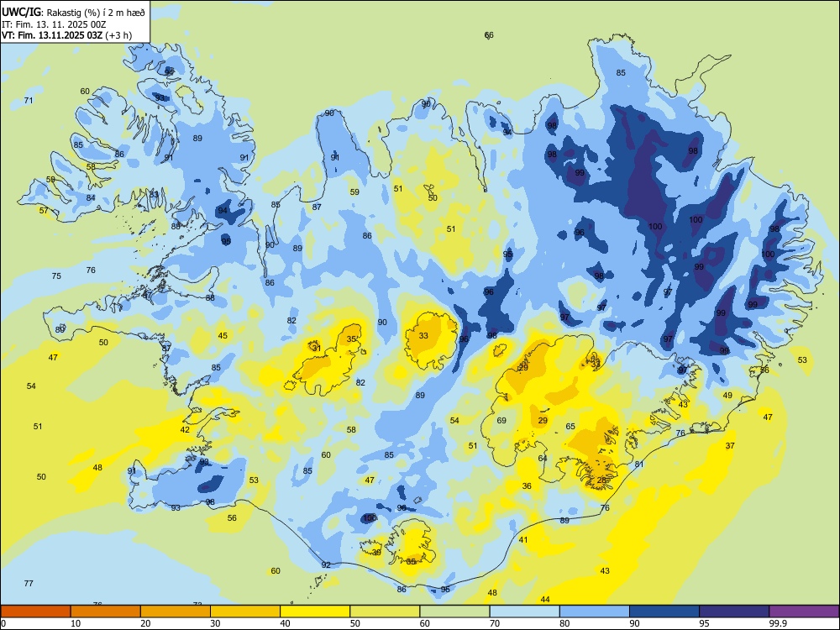Image resolution: width=840 pixels, height=630 pixels.
Task: Click the '37' value off the southeast coast
Action: [x=730, y=445]
